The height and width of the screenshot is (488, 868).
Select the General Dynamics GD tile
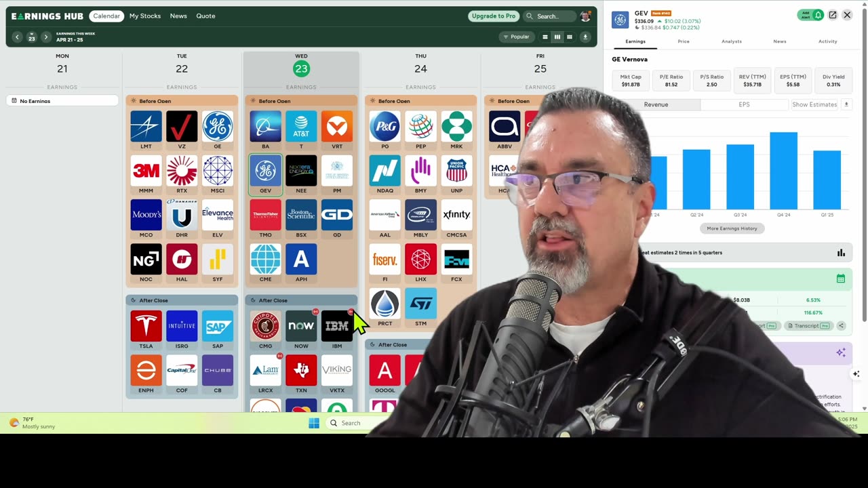[x=337, y=218]
